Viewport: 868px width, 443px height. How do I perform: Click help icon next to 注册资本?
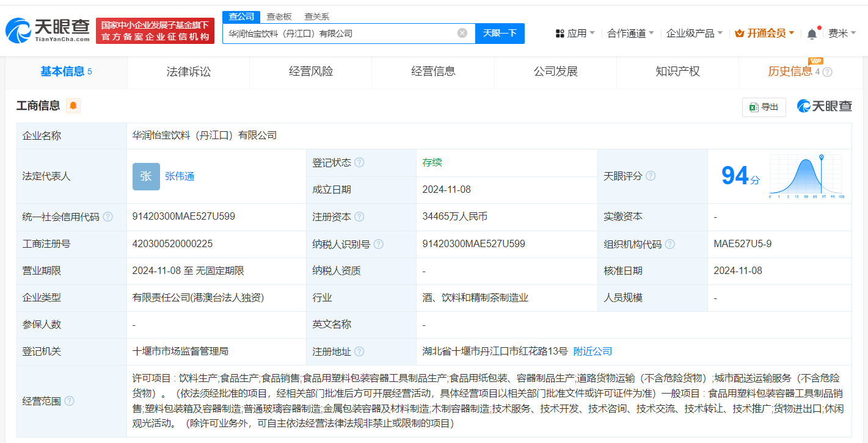tap(359, 217)
